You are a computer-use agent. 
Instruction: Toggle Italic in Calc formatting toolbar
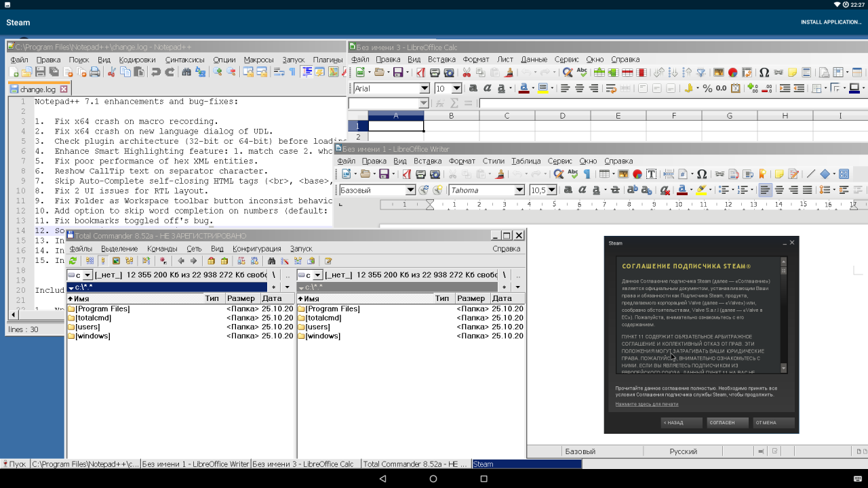[488, 88]
